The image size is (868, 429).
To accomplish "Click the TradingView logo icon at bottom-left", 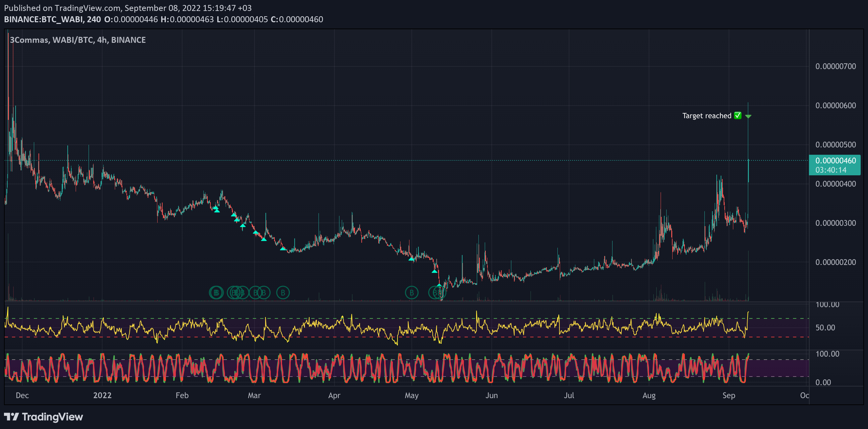I will coord(12,417).
